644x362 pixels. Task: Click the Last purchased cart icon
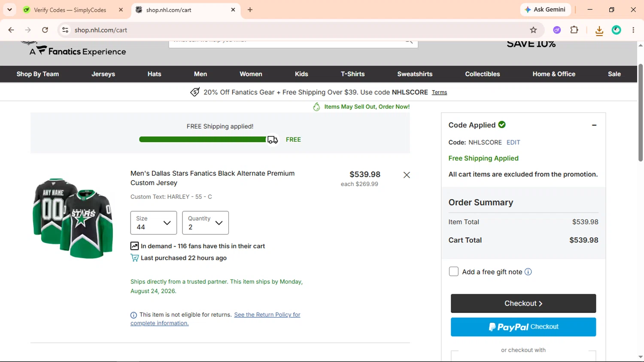[134, 258]
